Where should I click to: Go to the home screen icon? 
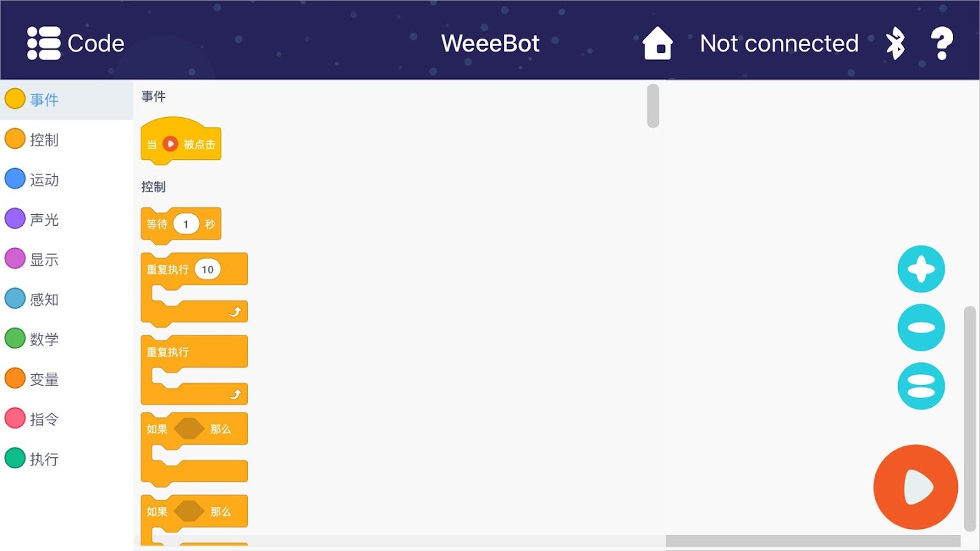(657, 43)
